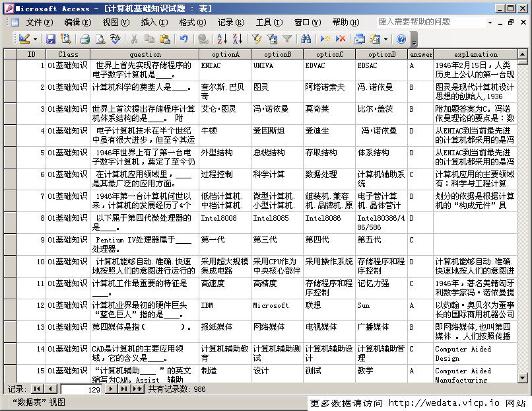Select the answer column header

click(420, 54)
